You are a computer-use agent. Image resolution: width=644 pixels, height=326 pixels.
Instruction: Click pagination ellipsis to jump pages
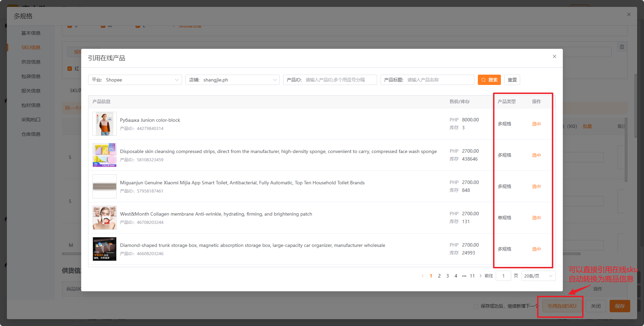pos(464,276)
